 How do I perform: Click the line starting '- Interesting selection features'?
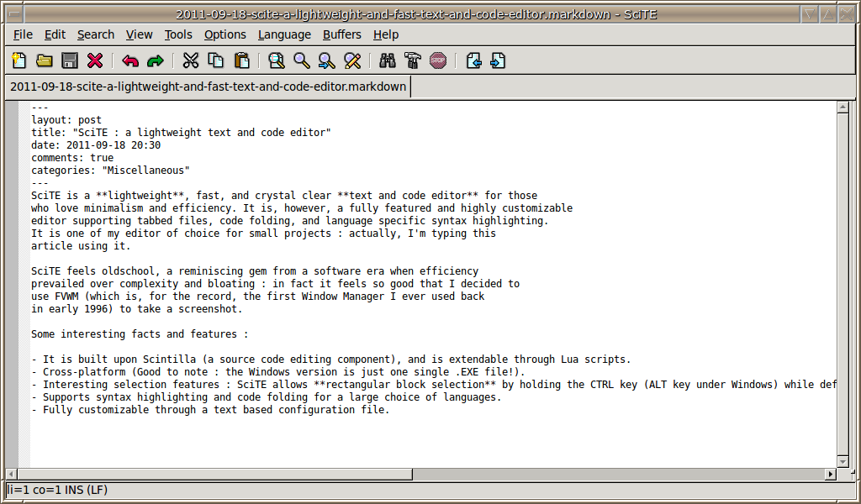[434, 385]
